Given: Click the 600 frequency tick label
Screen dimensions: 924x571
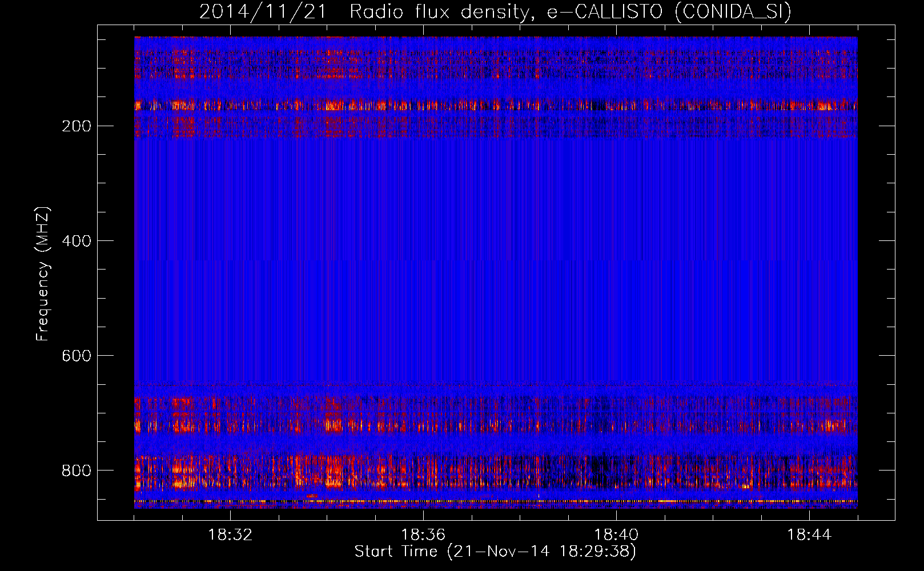Looking at the screenshot, I should pos(76,356).
